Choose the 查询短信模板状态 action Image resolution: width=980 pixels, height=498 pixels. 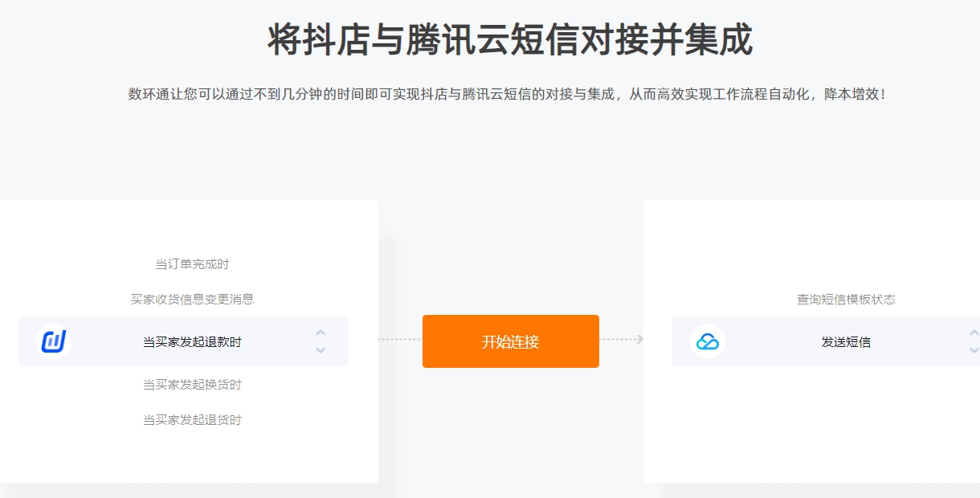tap(846, 299)
